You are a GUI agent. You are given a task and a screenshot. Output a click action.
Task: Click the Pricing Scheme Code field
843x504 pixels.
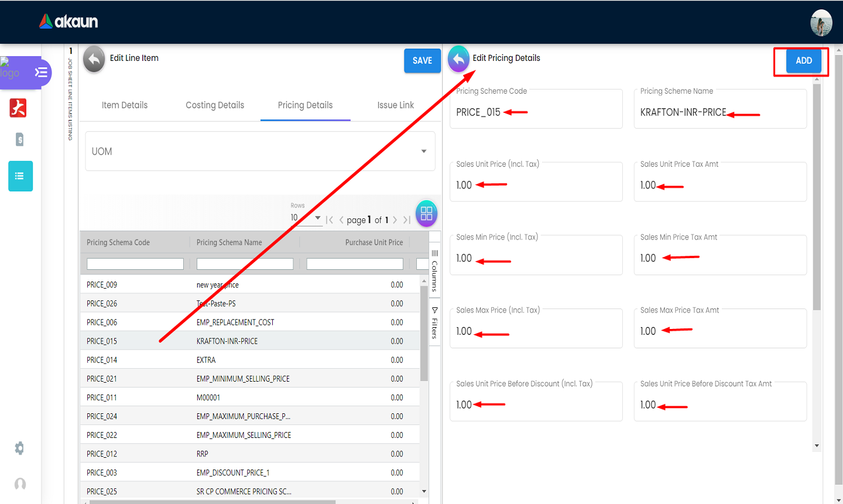pos(536,109)
